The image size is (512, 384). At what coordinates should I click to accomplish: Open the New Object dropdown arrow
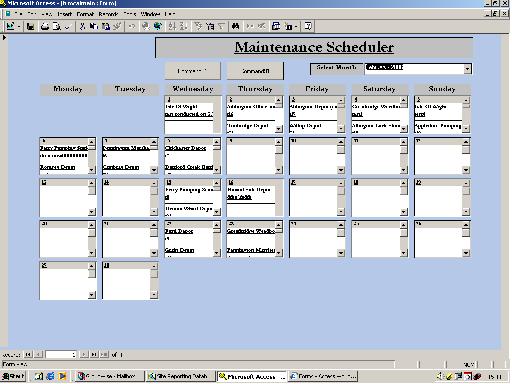point(296,26)
